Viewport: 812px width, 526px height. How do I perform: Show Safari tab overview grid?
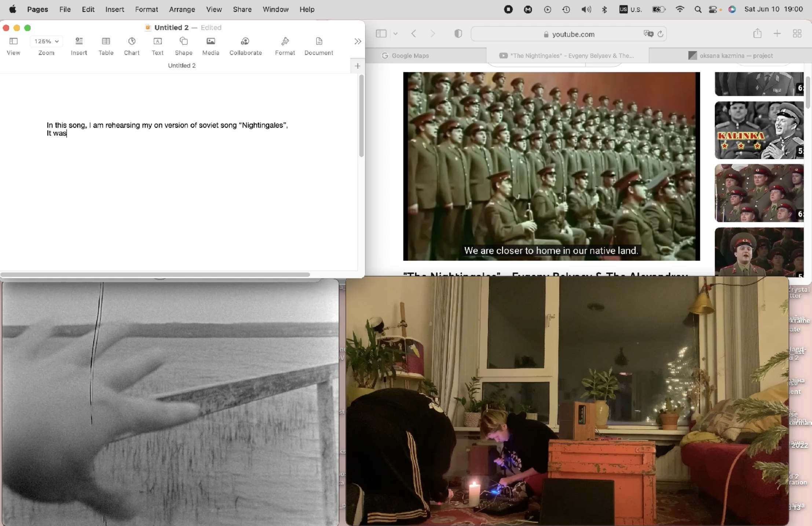[797, 34]
